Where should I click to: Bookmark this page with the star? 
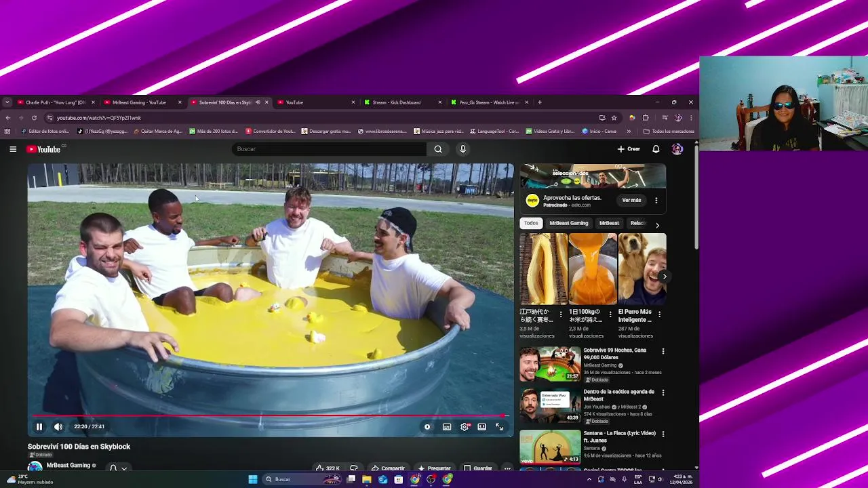point(614,117)
